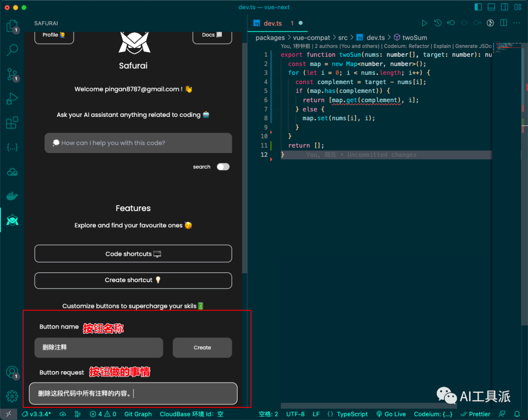Screen dimensions: 528x420
Task: Go to previous change arrow icon
Action: pyautogui.click(x=451, y=23)
